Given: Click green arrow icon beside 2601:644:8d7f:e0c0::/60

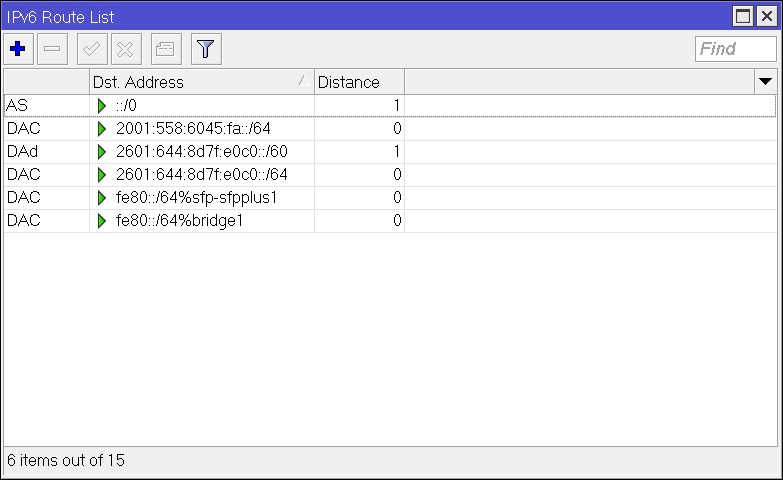Looking at the screenshot, I should [x=102, y=151].
